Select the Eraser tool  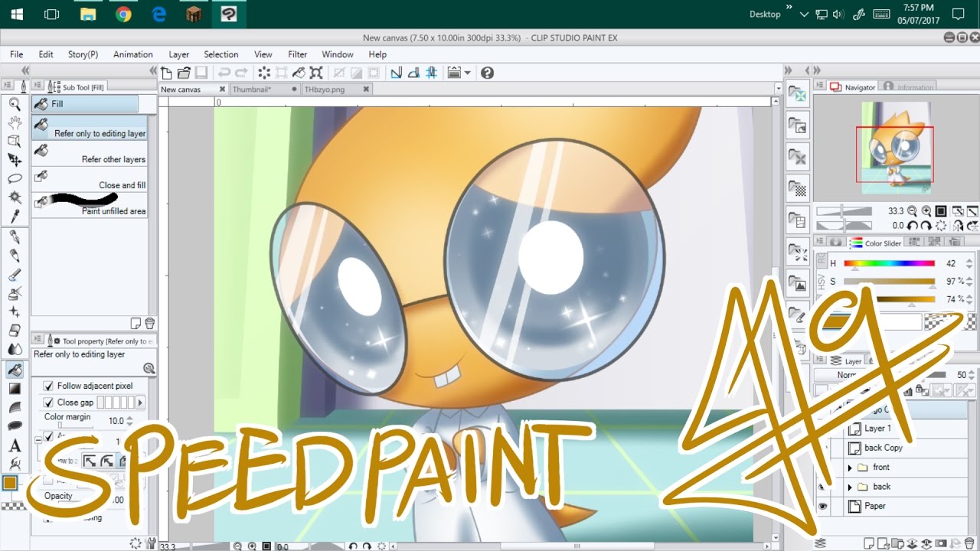pos(15,331)
